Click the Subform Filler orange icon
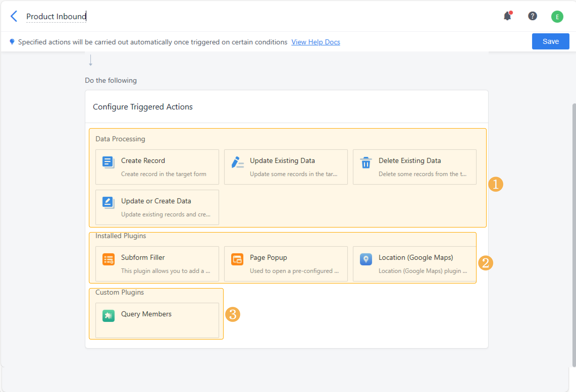Screen dimensions: 576x392 point(108,259)
